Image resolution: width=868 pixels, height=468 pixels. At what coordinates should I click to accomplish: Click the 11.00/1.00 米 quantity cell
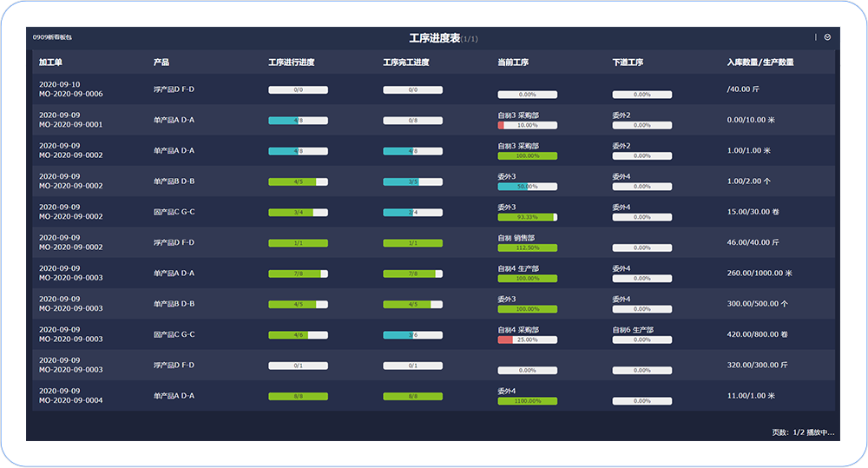(x=751, y=396)
